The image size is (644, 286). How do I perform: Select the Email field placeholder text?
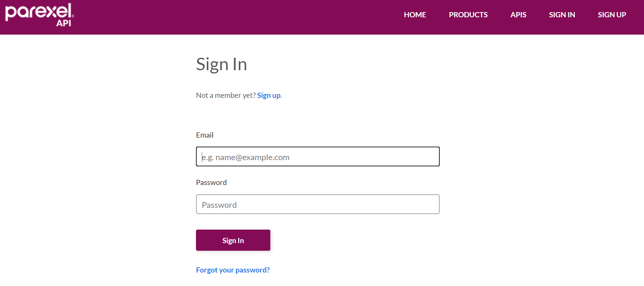tap(245, 157)
